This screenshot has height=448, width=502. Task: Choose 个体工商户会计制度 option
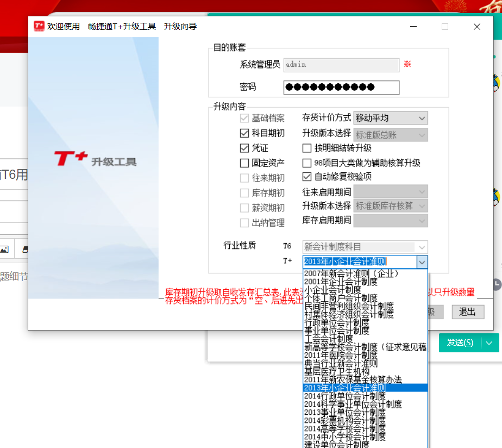[x=365, y=298]
